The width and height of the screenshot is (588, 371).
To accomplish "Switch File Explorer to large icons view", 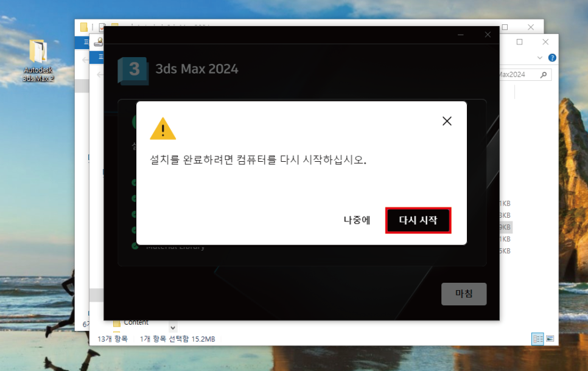I will pyautogui.click(x=550, y=339).
